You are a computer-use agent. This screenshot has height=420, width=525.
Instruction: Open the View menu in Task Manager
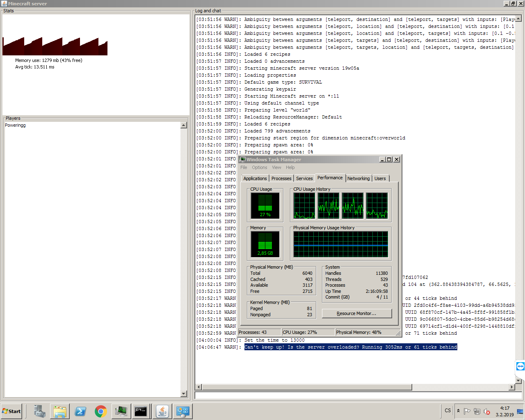pos(276,167)
